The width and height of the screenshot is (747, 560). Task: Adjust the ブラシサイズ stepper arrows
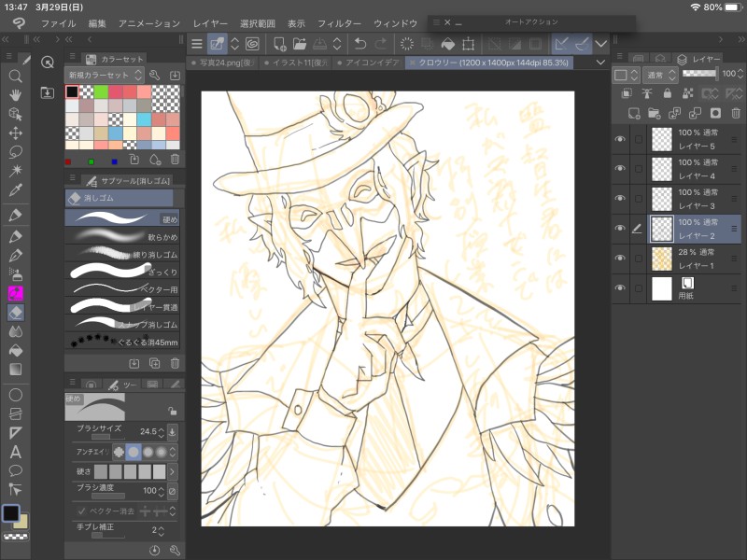point(161,432)
